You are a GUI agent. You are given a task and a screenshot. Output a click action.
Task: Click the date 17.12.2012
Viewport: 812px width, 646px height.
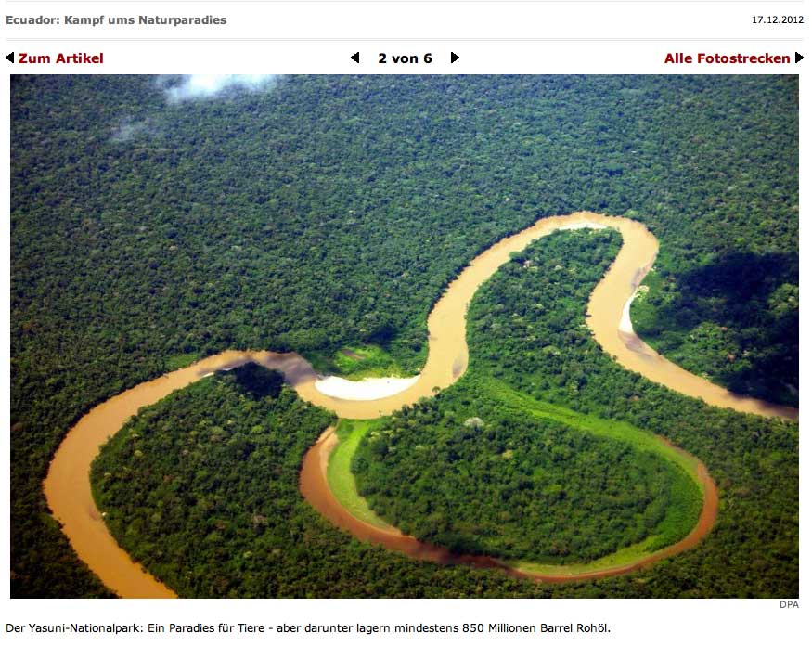click(778, 19)
